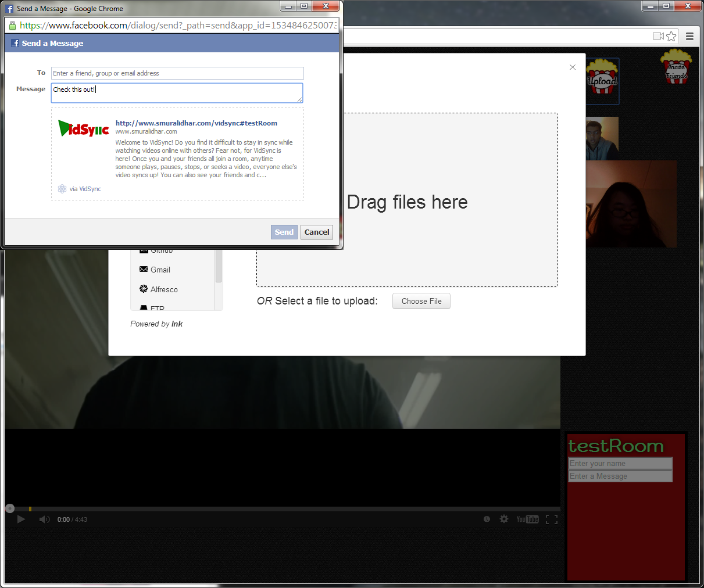Click the video seek progress bar
The image size is (704, 588).
(x=283, y=509)
